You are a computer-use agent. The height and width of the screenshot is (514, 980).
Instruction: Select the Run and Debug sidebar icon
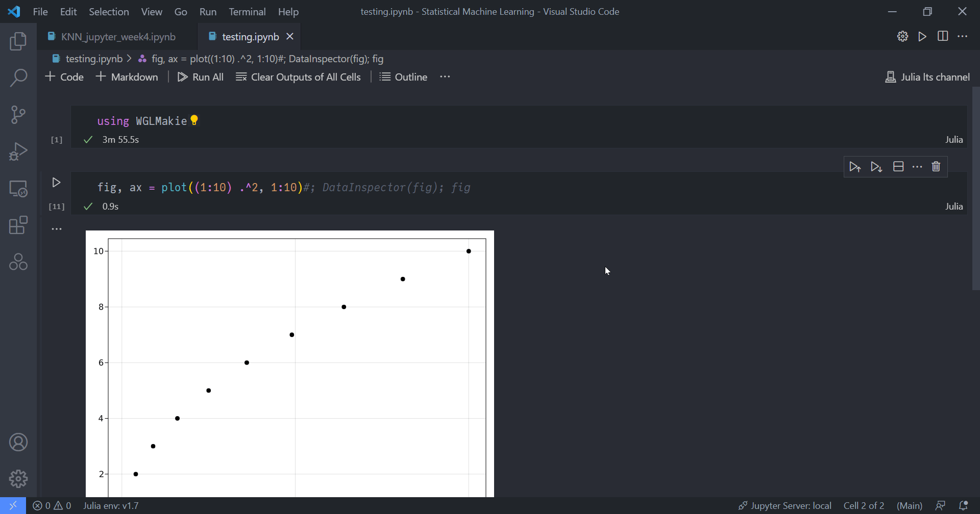(18, 151)
